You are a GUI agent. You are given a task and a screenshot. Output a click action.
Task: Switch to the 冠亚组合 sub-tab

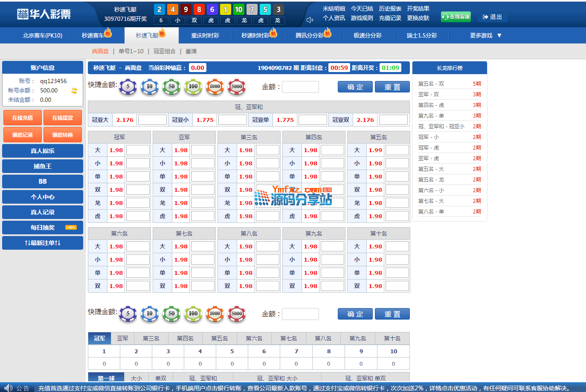[x=164, y=51]
